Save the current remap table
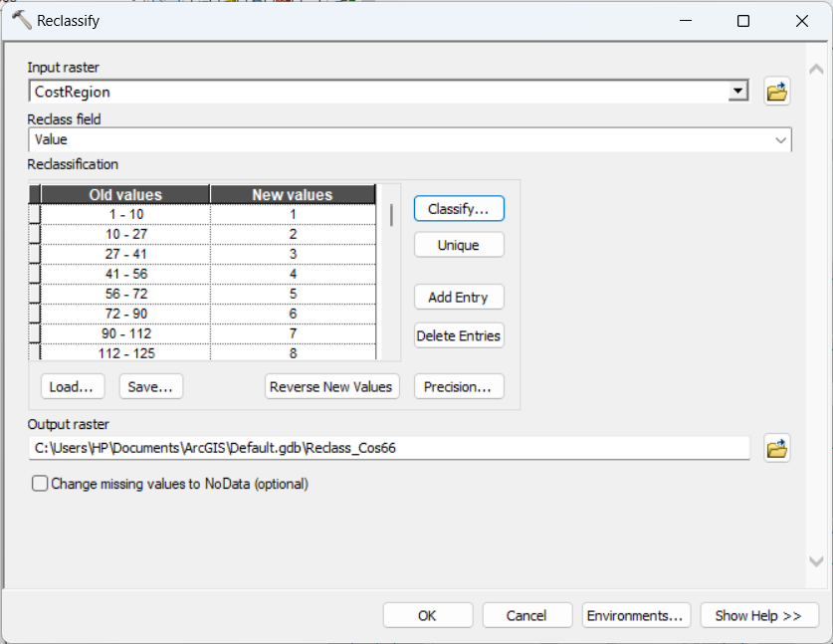Image resolution: width=833 pixels, height=644 pixels. click(150, 386)
